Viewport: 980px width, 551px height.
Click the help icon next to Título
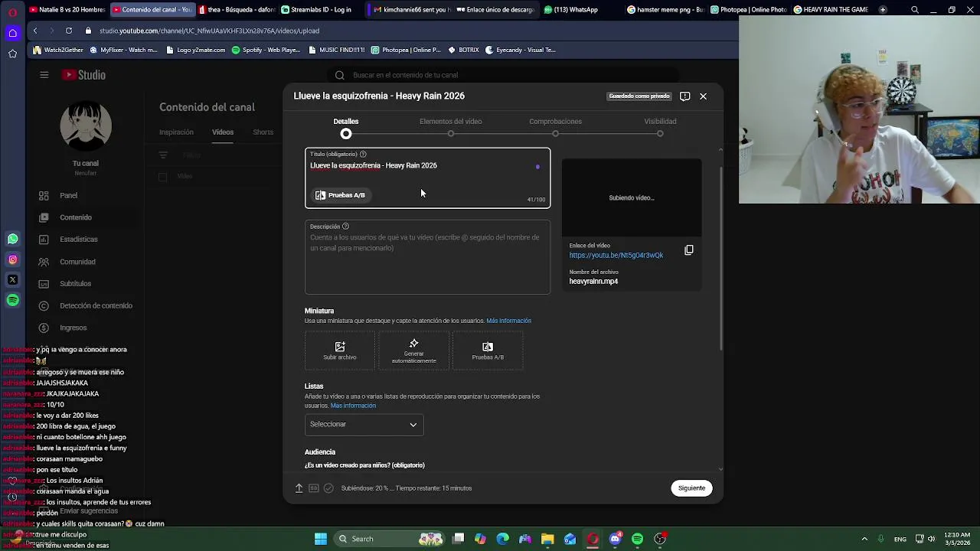tap(363, 155)
